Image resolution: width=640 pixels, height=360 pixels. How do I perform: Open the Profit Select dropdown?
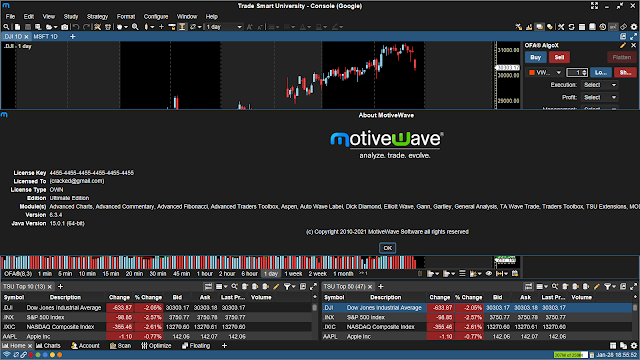(x=600, y=97)
